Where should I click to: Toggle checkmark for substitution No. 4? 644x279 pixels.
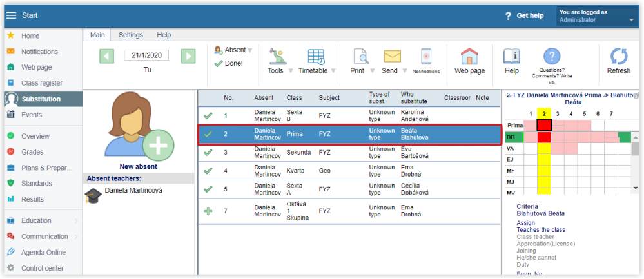pos(208,171)
